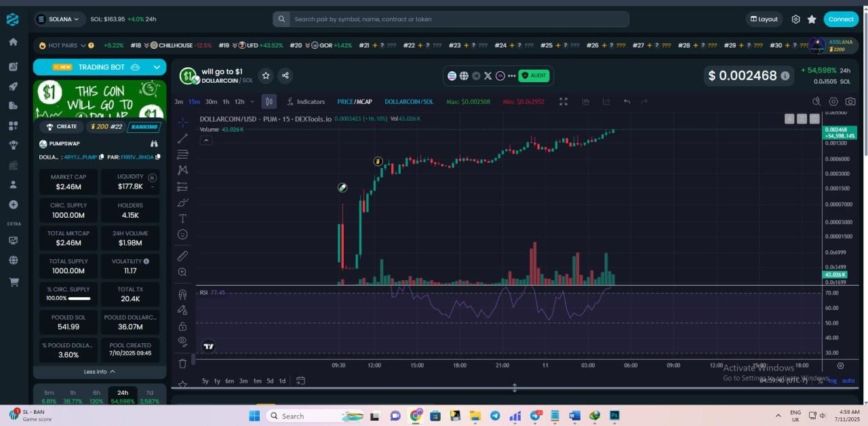Viewport: 868px width, 426px height.
Task: Collapse the Less info section
Action: coord(100,372)
